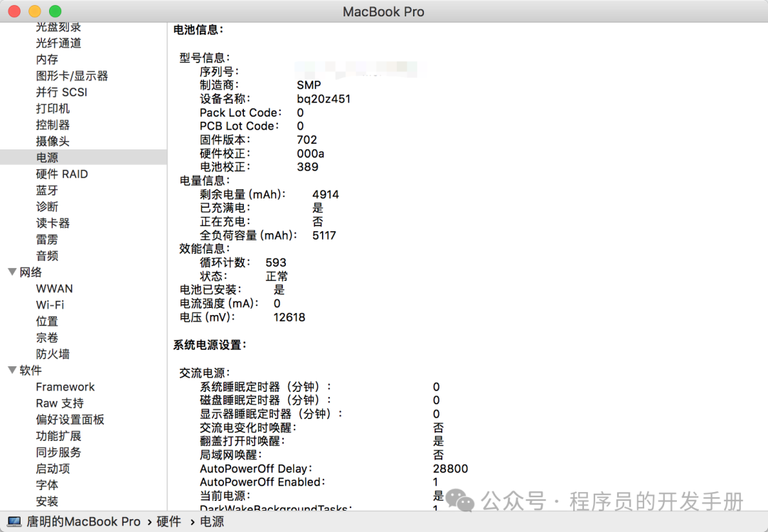Click hardware revision value 000a
Viewport: 768px width, 532px height.
311,154
